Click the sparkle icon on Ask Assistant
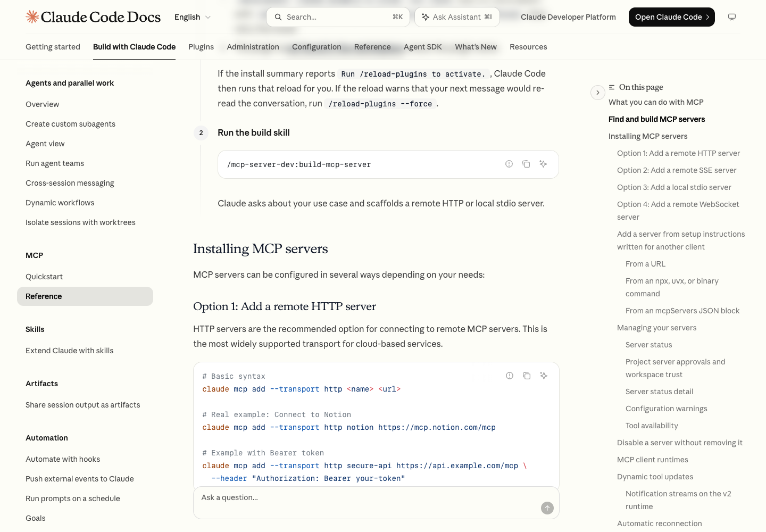The height and width of the screenshot is (532, 766). (426, 17)
